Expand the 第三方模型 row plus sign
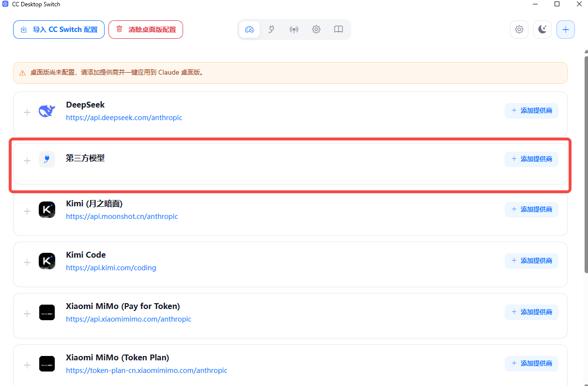The width and height of the screenshot is (588, 386). [x=27, y=161]
